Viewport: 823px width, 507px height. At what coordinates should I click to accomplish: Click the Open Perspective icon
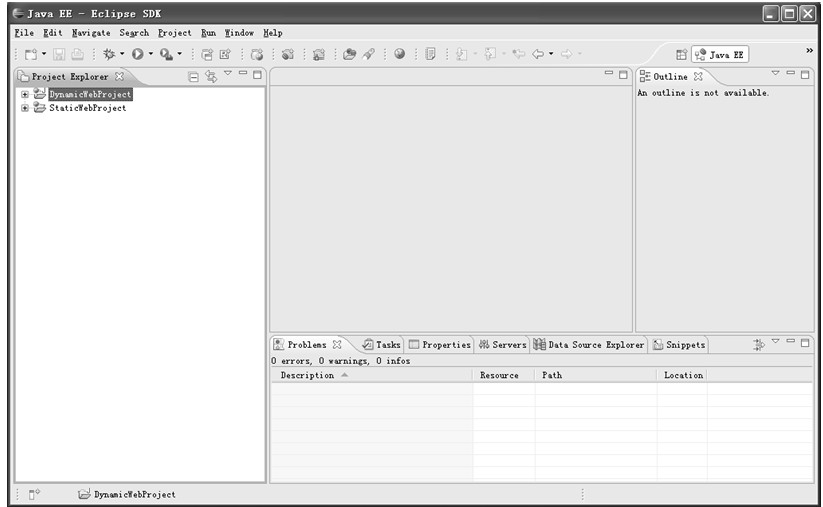681,55
